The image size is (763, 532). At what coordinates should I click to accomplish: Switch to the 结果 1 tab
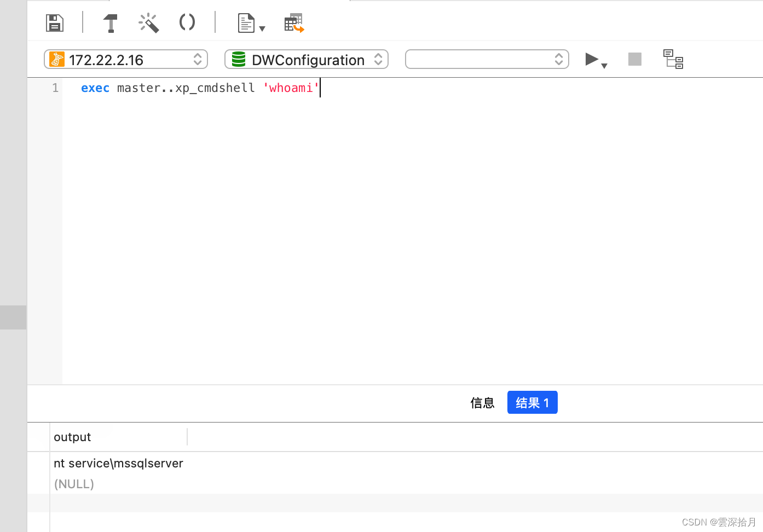[x=533, y=402]
